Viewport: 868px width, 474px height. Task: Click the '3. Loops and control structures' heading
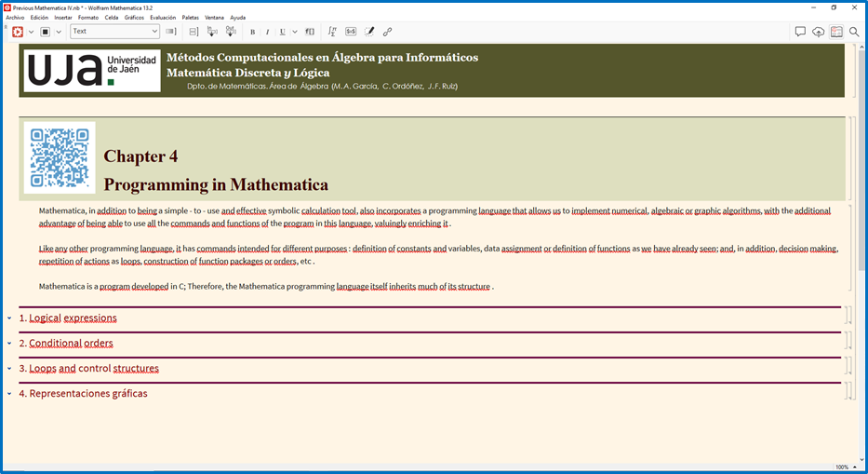89,368
